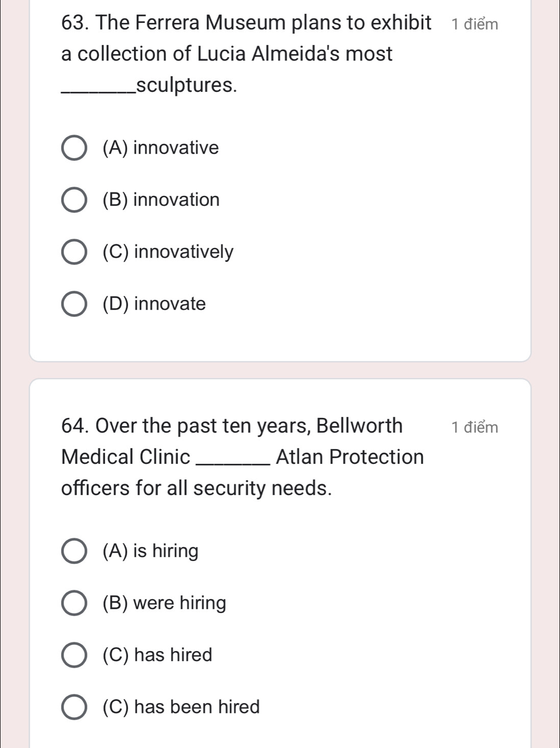The image size is (560, 748).
Task: Select the "(A) innovative" radio button
Action: [74, 148]
